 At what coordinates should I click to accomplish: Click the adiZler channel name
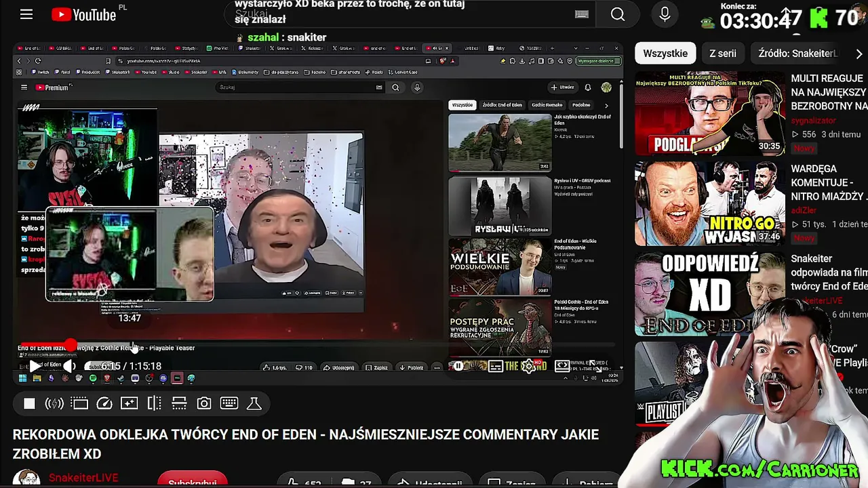point(804,210)
